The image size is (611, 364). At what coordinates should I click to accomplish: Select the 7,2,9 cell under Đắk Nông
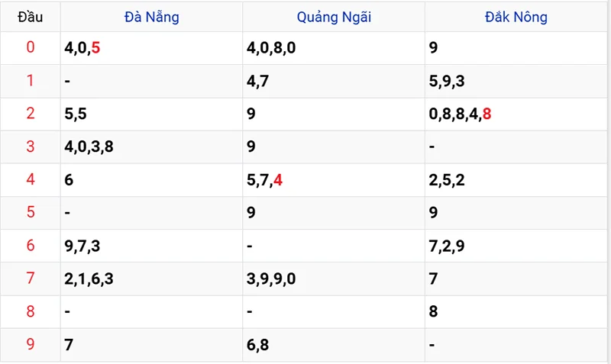(447, 246)
